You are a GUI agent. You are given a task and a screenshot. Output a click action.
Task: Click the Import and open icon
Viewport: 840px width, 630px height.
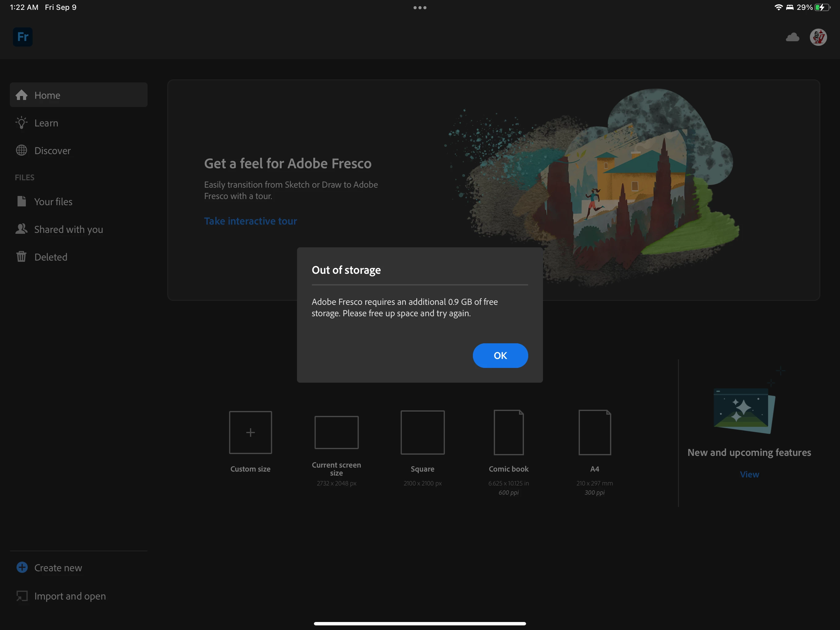pyautogui.click(x=22, y=596)
